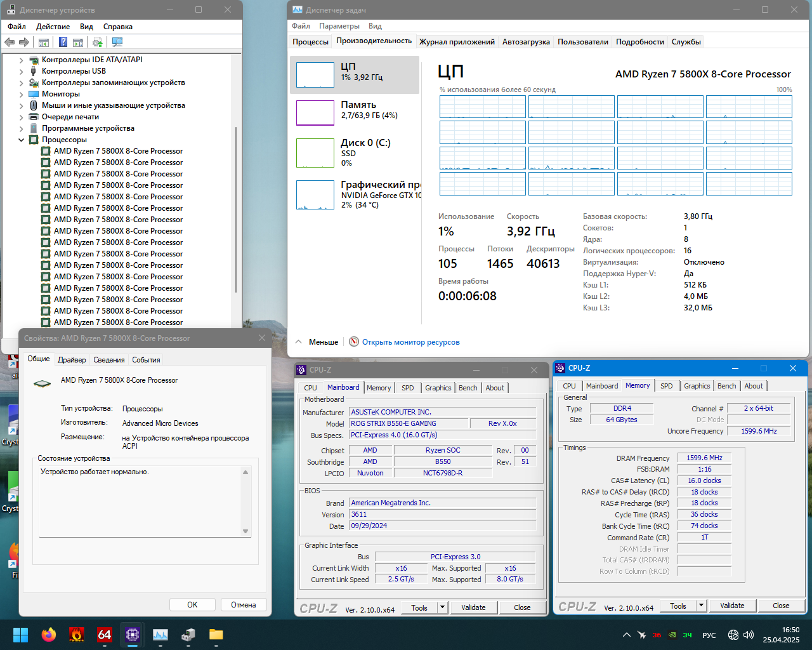Open the Параметры menu in Task Manager
This screenshot has height=650, width=812.
[339, 26]
